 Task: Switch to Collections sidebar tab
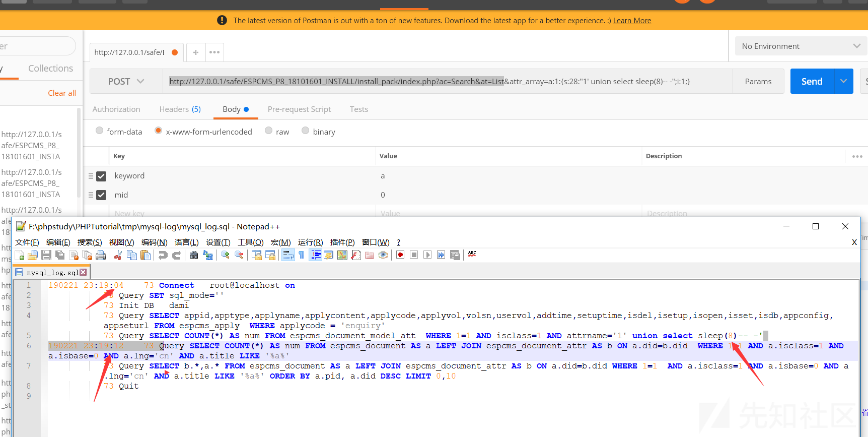pos(50,69)
